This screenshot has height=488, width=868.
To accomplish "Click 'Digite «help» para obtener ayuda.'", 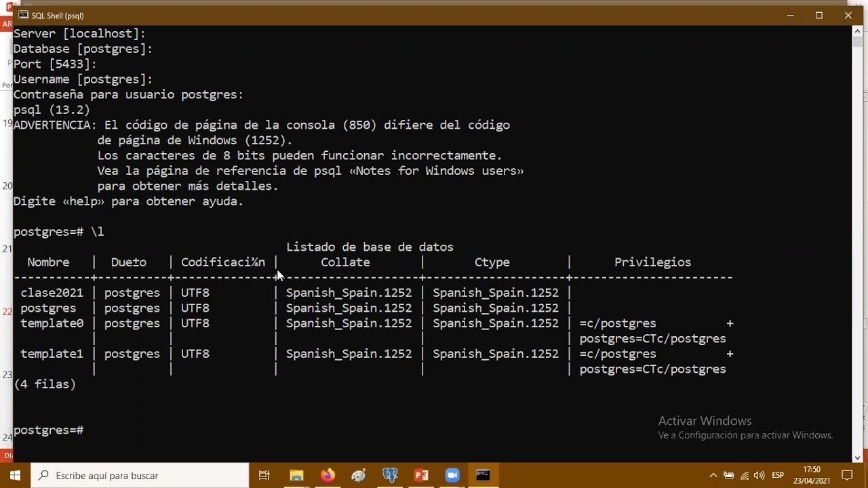I will point(129,201).
